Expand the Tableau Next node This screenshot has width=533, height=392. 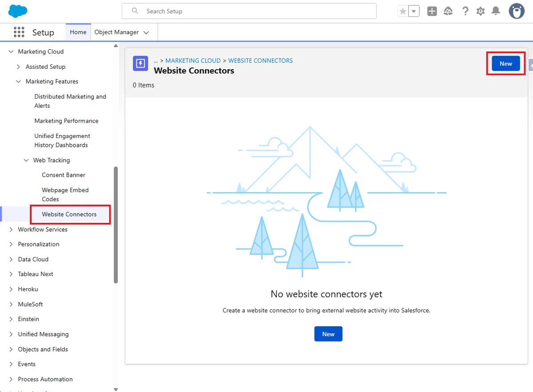[x=11, y=274]
